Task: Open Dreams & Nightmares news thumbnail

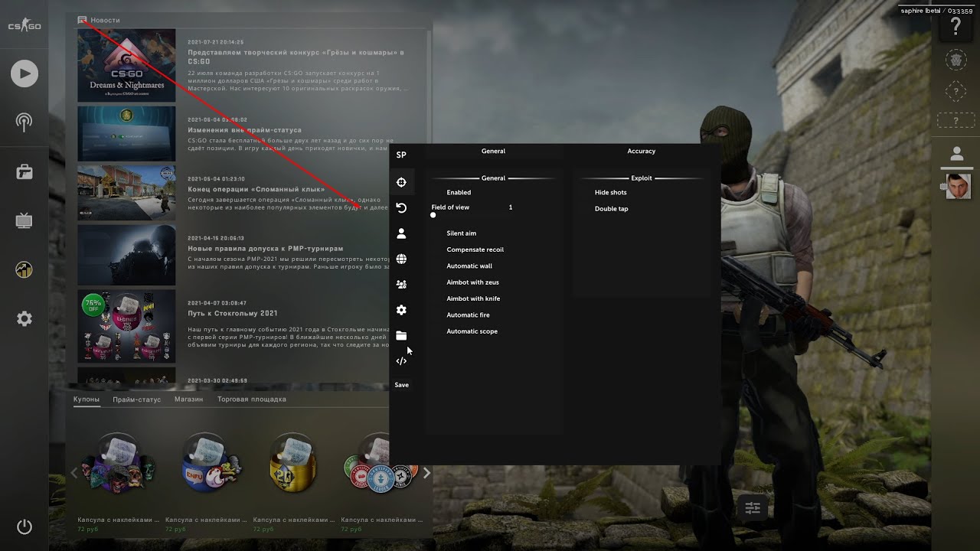Action: click(126, 66)
